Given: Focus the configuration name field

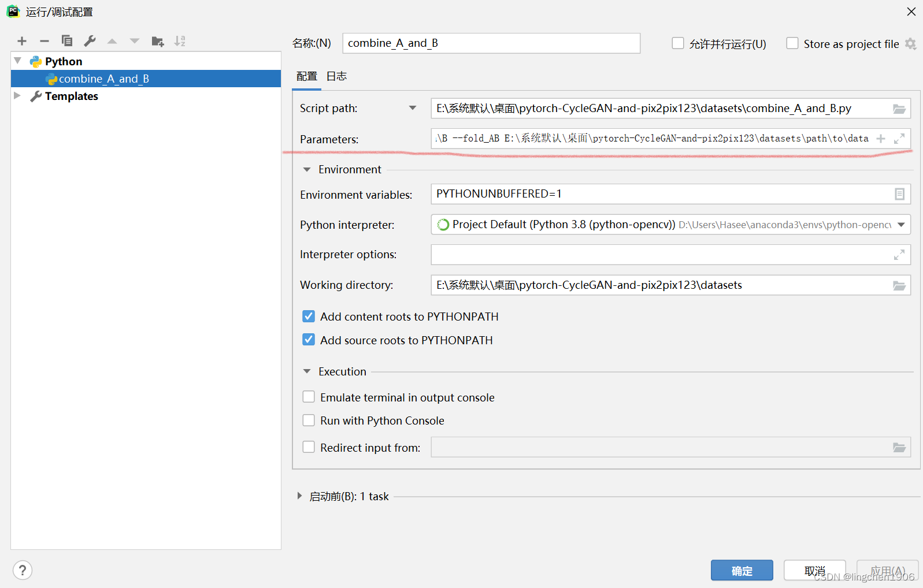Looking at the screenshot, I should [x=491, y=43].
